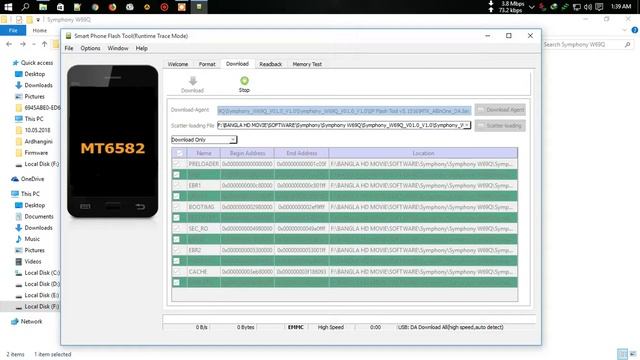Sort table by End Address header
This screenshot has height=360, width=640.
tap(302, 153)
